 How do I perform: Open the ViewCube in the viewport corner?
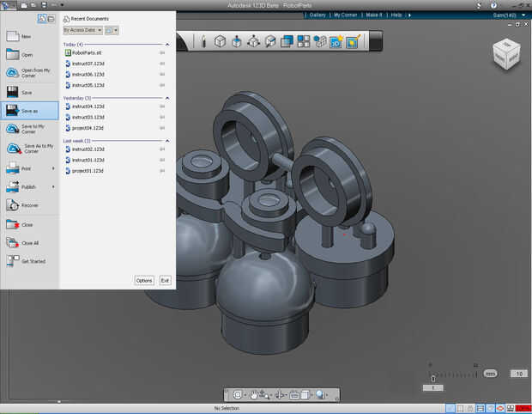pos(505,53)
